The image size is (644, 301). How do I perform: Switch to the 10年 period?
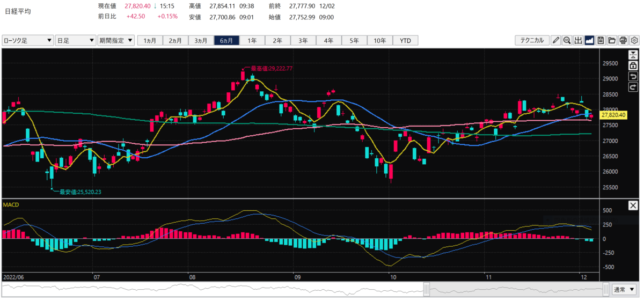point(380,41)
